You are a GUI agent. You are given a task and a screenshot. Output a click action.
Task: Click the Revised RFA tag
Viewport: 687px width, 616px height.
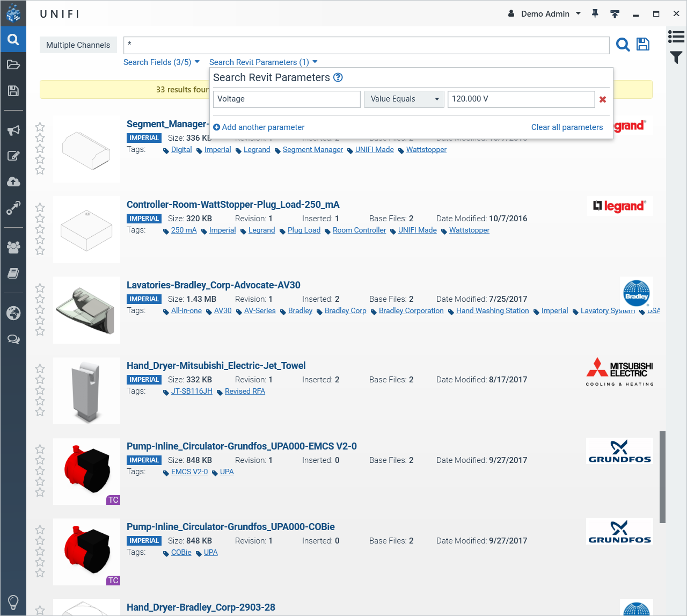245,392
